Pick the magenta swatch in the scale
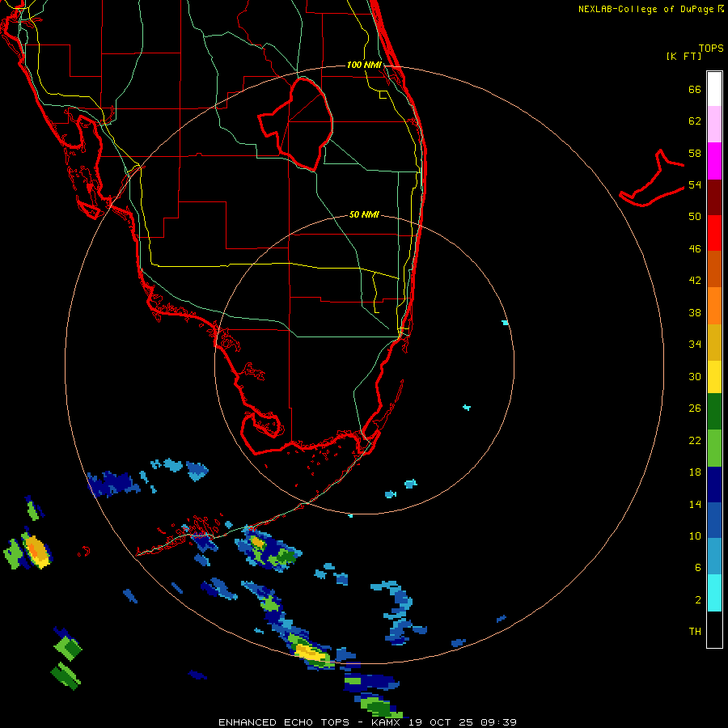This screenshot has width=728, height=728. [x=714, y=161]
